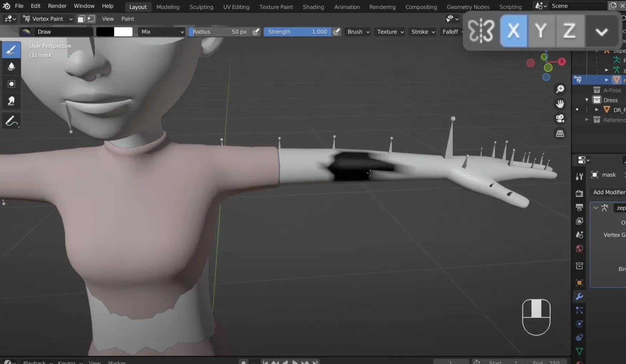Open the View menu in viewport header
Image resolution: width=626 pixels, height=364 pixels.
pyautogui.click(x=108, y=19)
